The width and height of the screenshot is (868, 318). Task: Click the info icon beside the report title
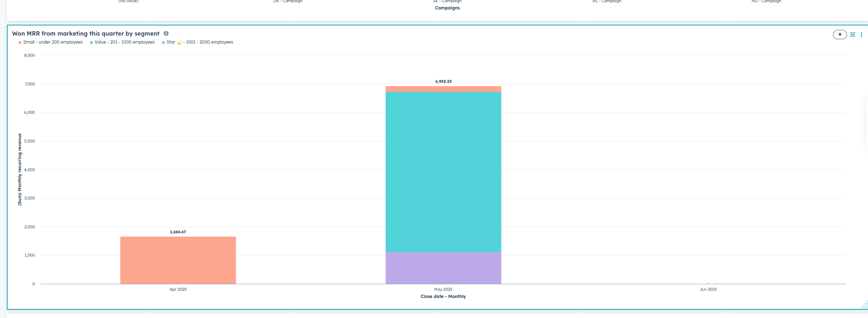[166, 33]
